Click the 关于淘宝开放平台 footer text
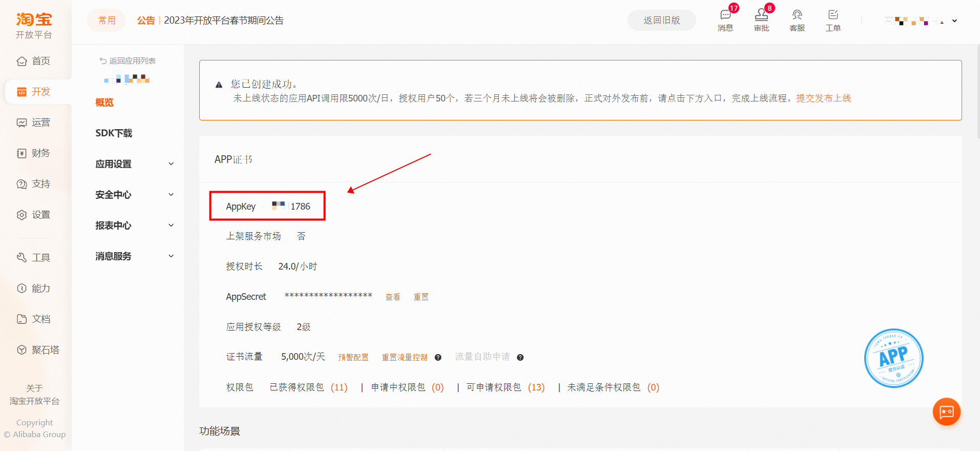 (34, 395)
